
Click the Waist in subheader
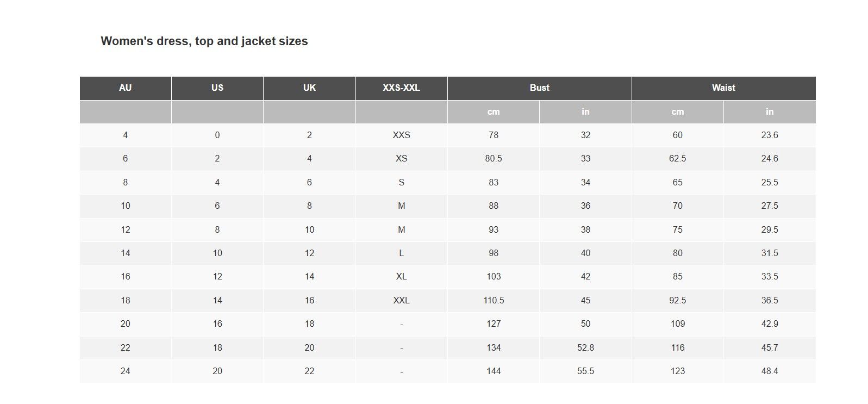click(x=770, y=112)
